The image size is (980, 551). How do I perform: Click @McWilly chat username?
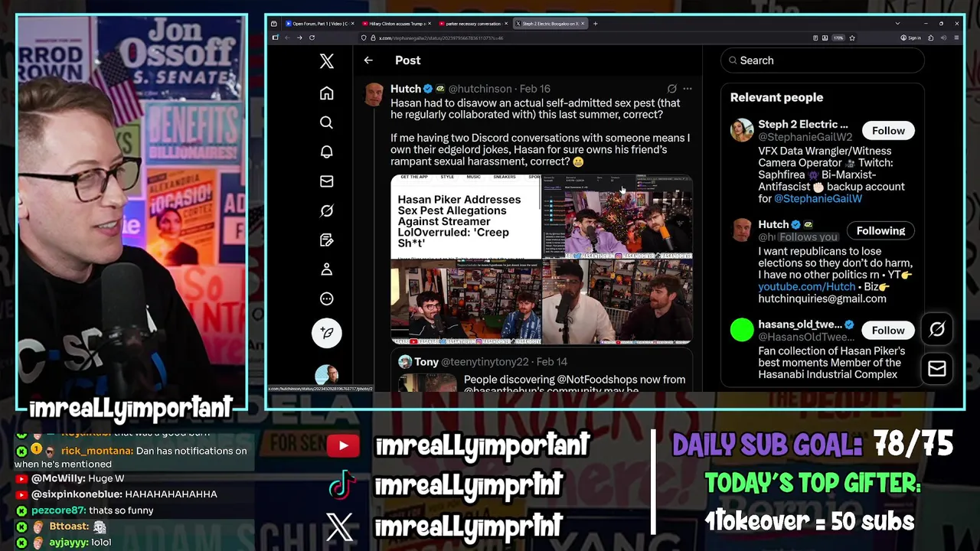click(x=58, y=478)
